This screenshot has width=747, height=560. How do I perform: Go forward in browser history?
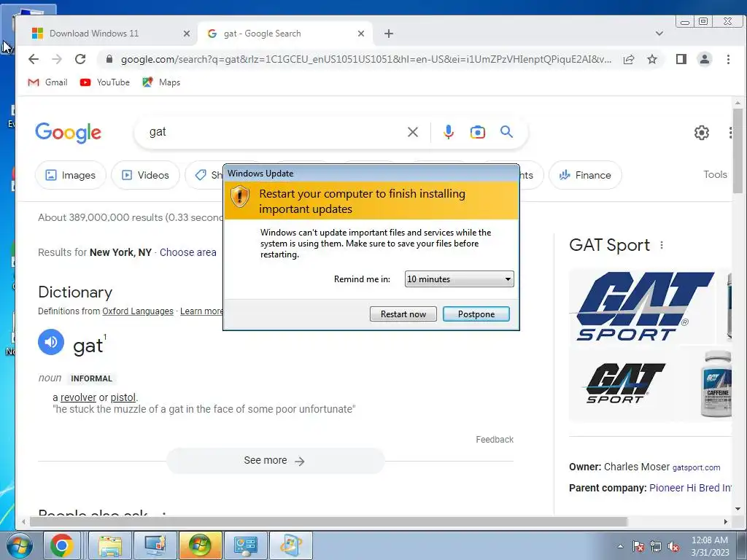tap(57, 59)
